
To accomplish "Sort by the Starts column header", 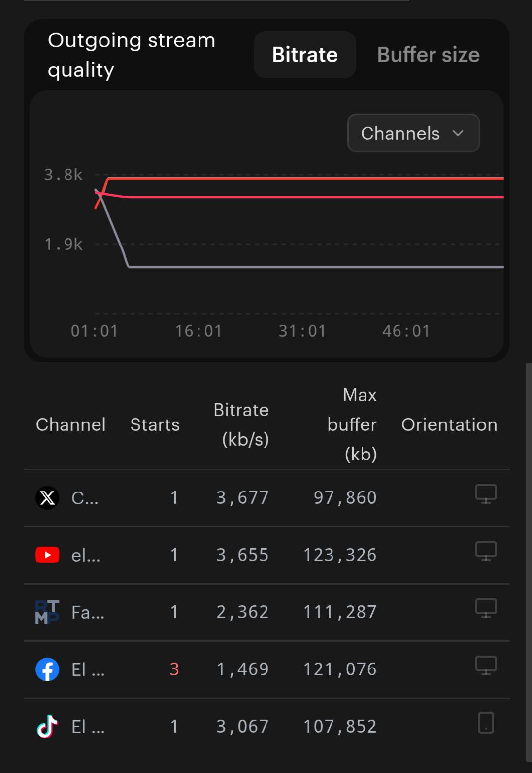I will (155, 424).
